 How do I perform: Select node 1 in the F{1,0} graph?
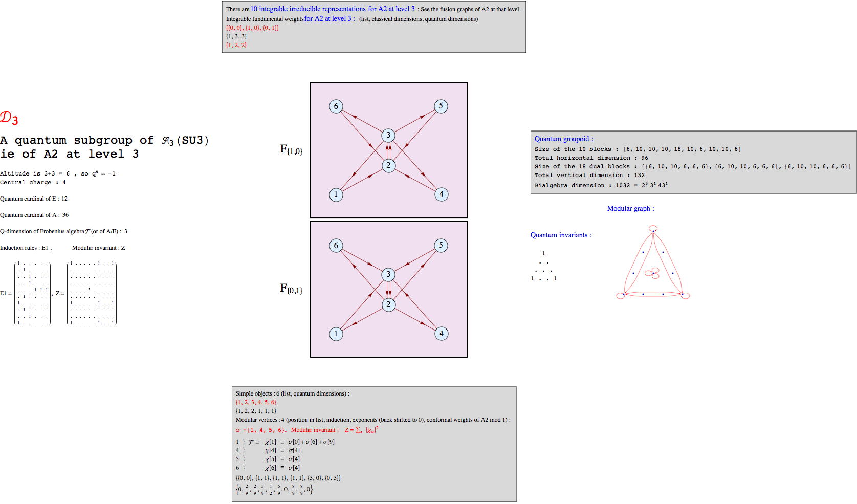[336, 194]
